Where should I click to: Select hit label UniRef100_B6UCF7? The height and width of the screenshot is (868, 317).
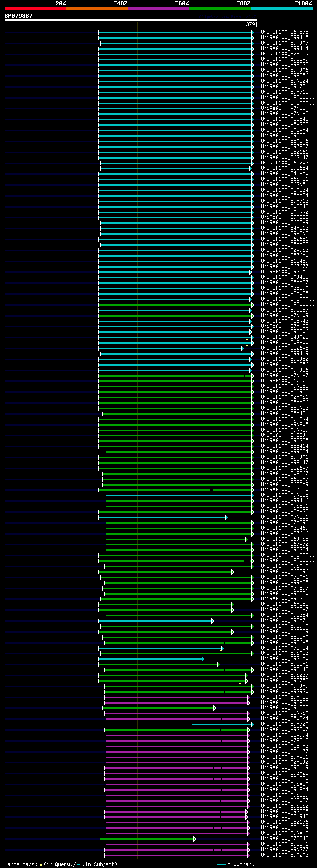284,479
